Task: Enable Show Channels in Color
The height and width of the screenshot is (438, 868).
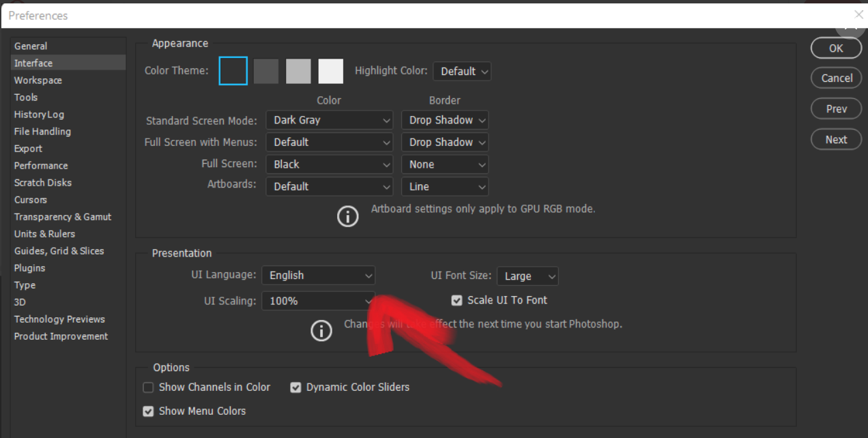Action: click(148, 387)
